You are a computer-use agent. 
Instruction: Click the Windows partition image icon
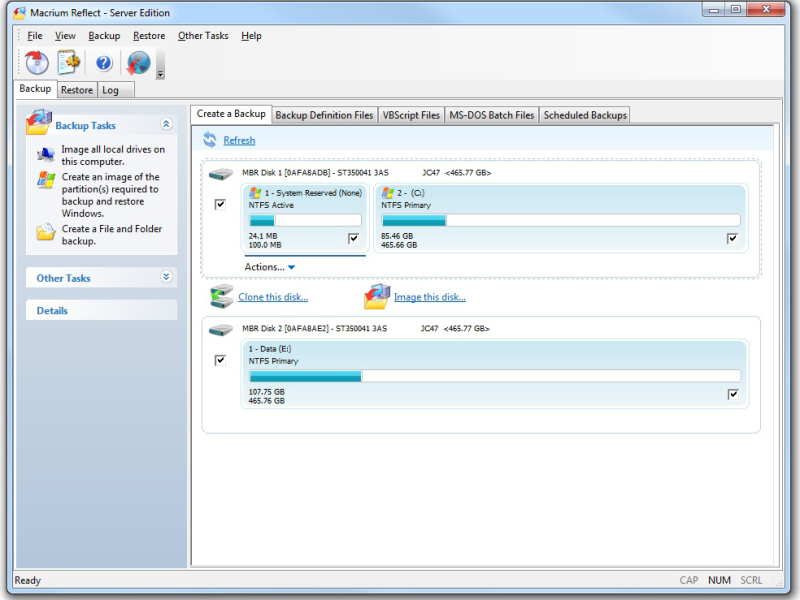(46, 180)
